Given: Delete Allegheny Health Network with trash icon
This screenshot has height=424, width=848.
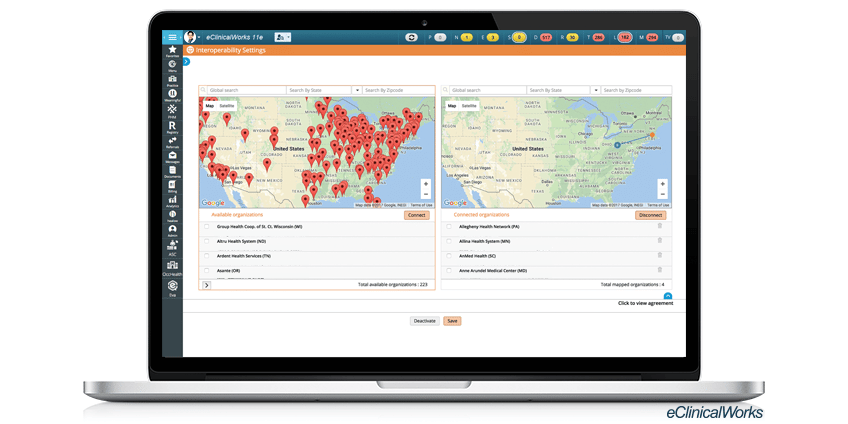Looking at the screenshot, I should click(x=659, y=226).
